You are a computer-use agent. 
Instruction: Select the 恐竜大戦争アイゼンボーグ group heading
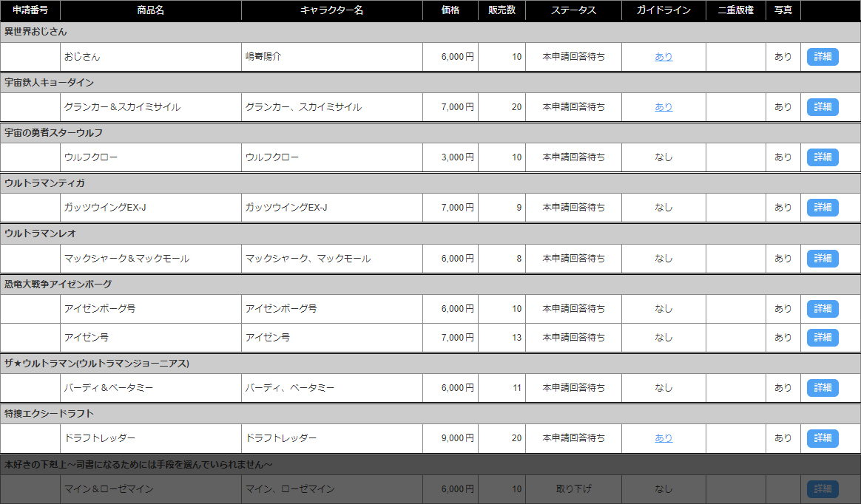coord(430,284)
